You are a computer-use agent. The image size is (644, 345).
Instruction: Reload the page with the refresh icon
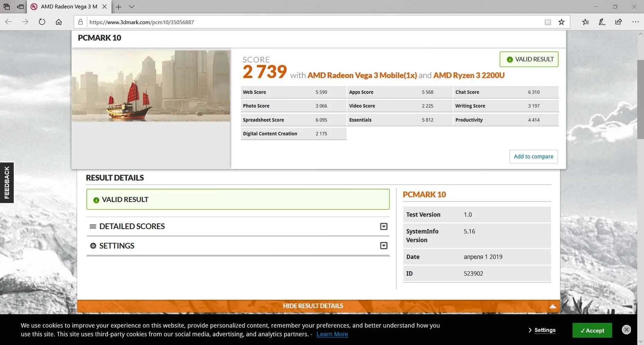tap(42, 22)
